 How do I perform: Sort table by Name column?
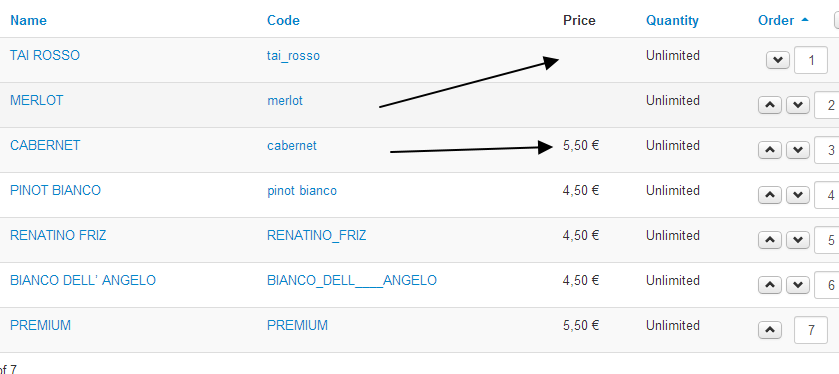[x=28, y=20]
